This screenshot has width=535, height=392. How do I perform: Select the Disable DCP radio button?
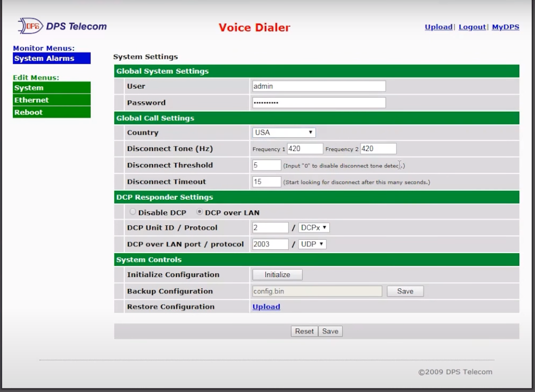pos(133,212)
